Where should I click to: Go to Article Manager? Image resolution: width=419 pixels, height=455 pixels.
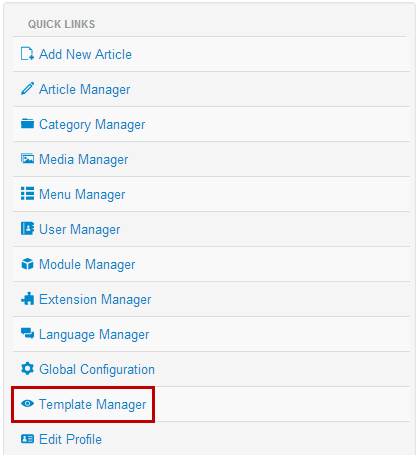click(x=85, y=90)
